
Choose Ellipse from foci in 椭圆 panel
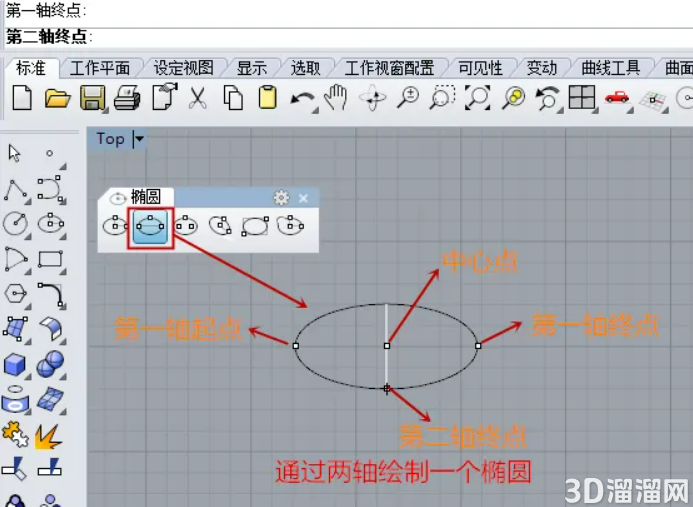coord(186,226)
